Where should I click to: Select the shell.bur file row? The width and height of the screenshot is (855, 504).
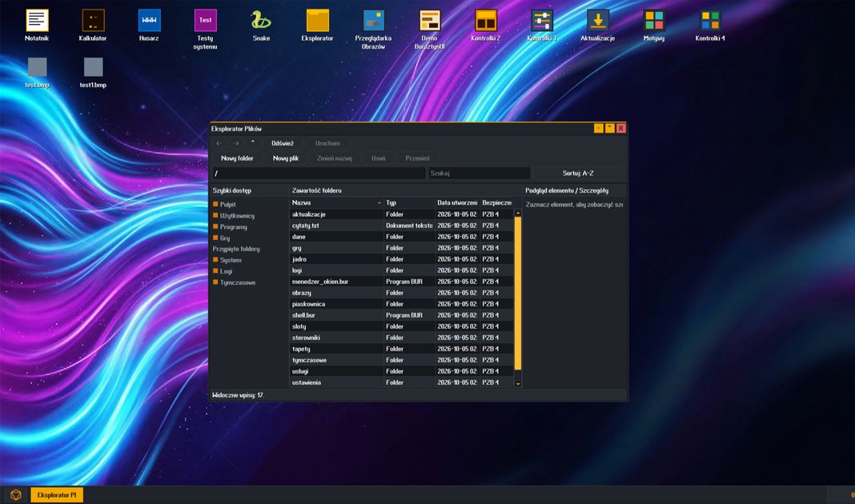click(402, 315)
